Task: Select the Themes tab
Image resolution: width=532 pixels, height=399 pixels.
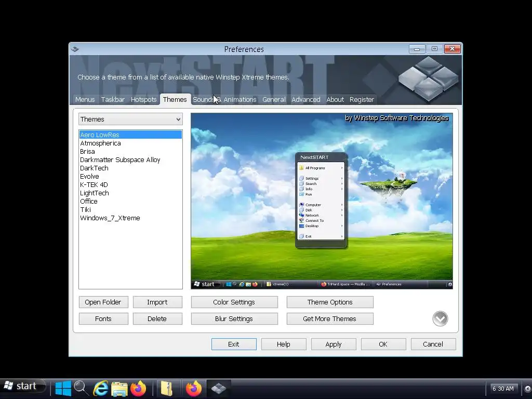Action: [175, 99]
